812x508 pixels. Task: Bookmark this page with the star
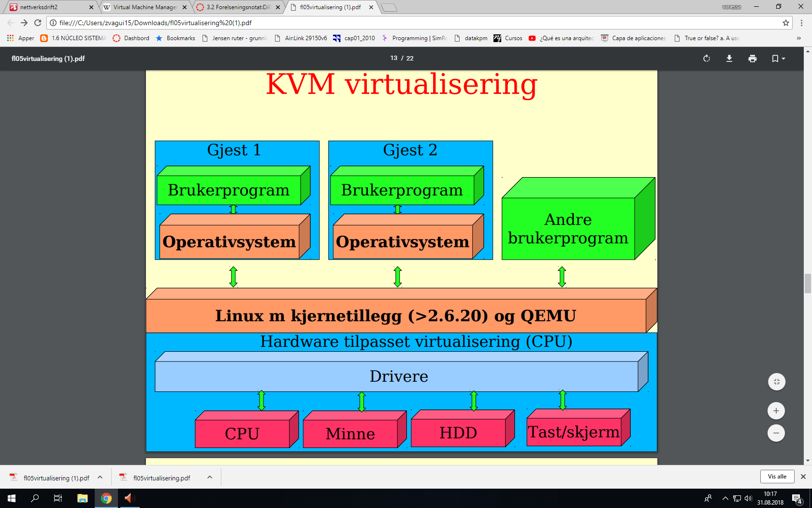pyautogui.click(x=786, y=23)
